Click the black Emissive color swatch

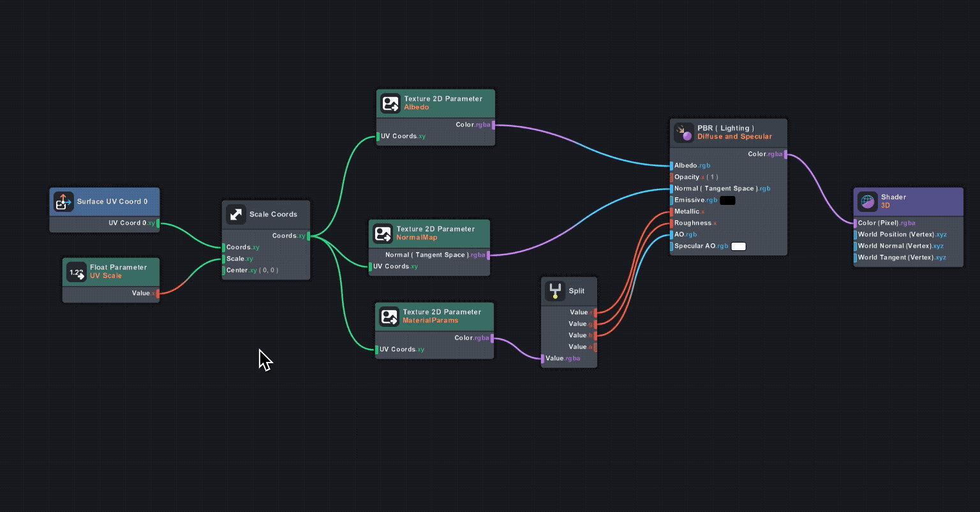[727, 200]
